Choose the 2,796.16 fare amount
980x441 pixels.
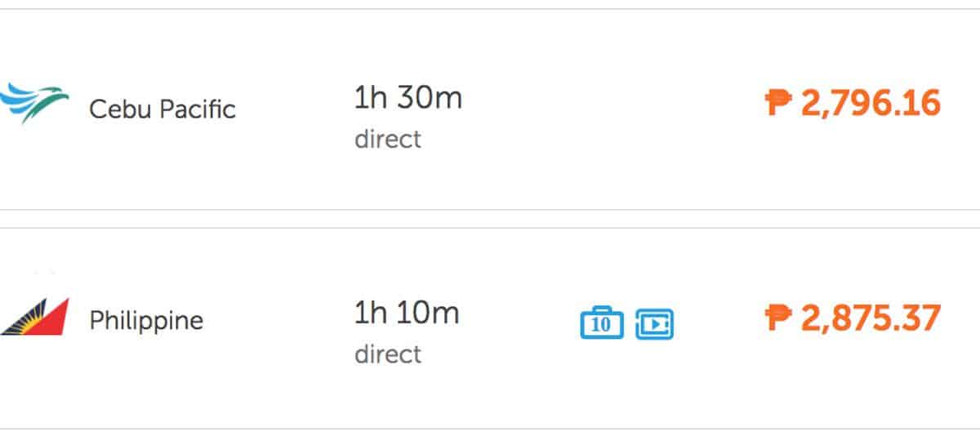[871, 104]
